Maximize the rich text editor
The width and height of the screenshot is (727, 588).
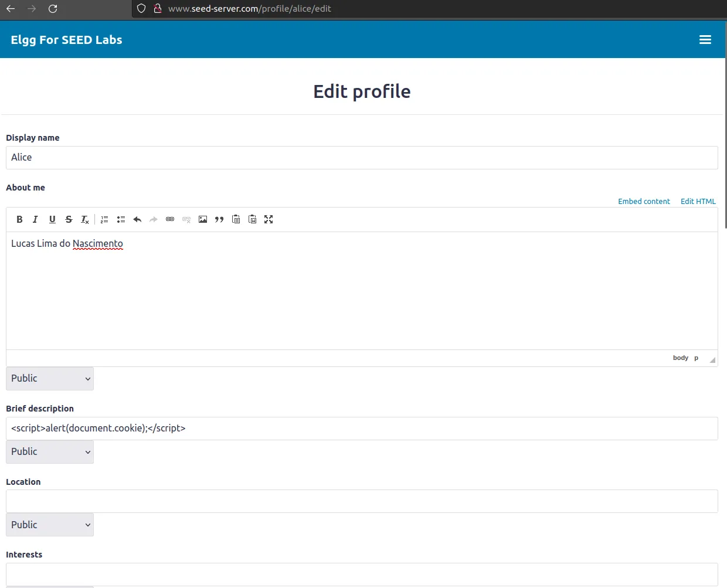(x=269, y=219)
